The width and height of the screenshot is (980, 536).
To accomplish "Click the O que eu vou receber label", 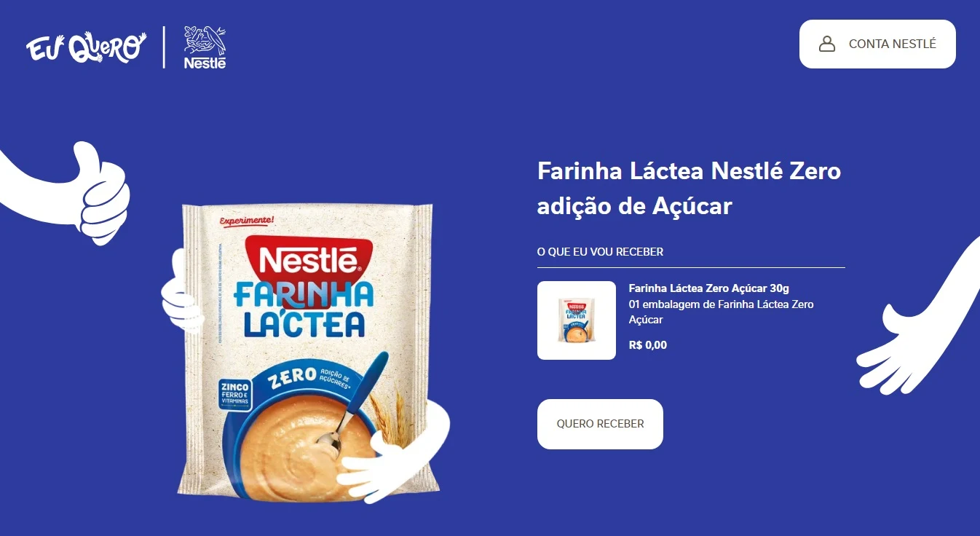I will coord(600,252).
